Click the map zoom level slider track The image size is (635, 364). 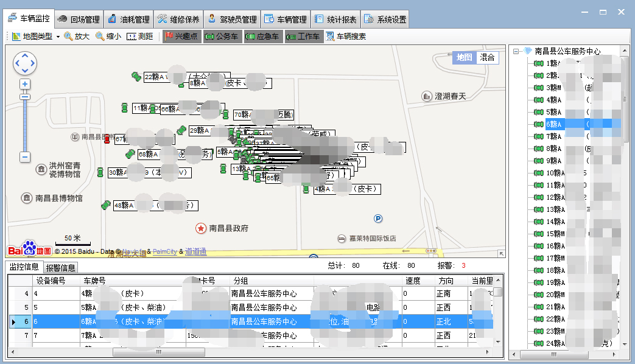[x=25, y=125]
